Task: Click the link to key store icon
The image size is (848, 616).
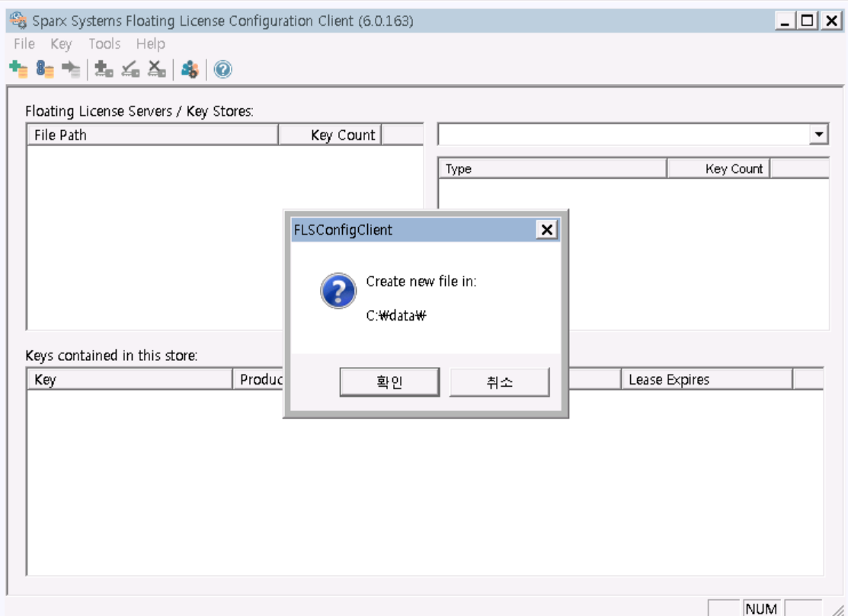Action: click(45, 69)
